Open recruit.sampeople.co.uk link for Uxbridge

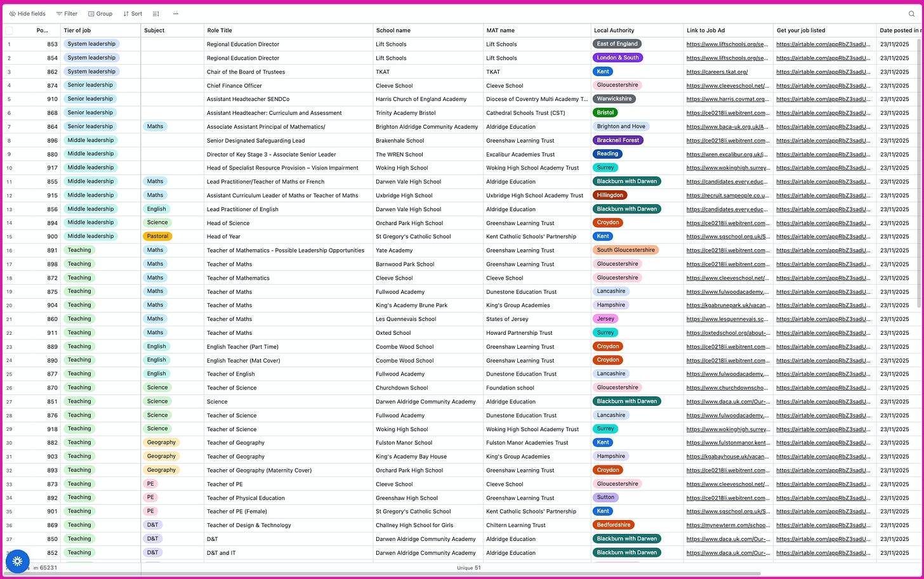728,195
